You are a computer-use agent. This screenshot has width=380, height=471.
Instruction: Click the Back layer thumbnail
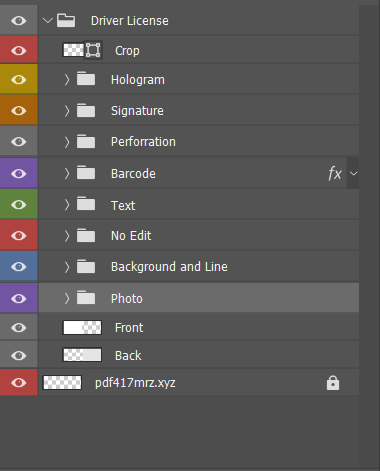(82, 355)
